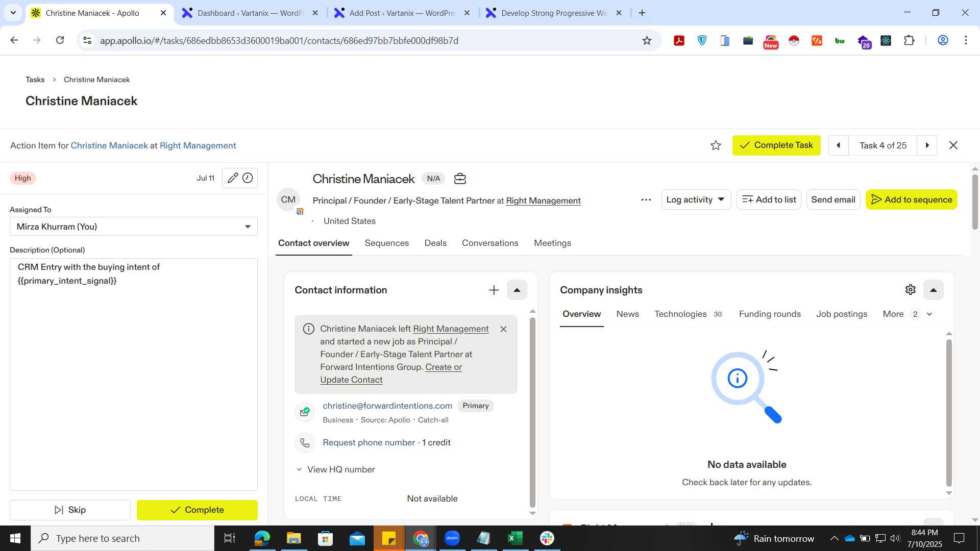Open the Conversations tab

(490, 243)
